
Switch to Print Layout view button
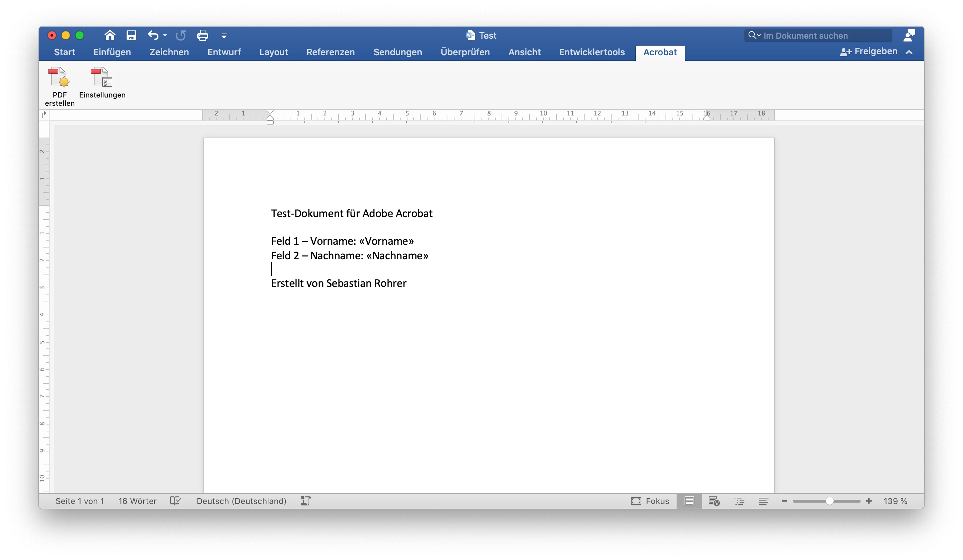click(x=689, y=501)
